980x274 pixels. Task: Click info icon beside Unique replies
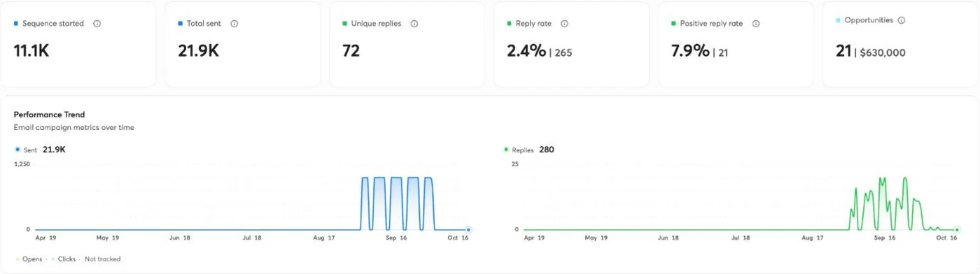414,24
